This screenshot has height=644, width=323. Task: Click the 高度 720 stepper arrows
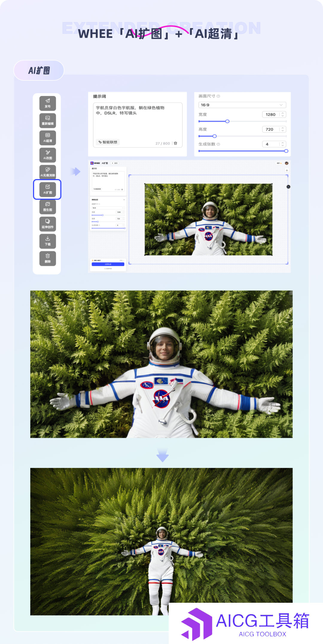click(x=283, y=129)
